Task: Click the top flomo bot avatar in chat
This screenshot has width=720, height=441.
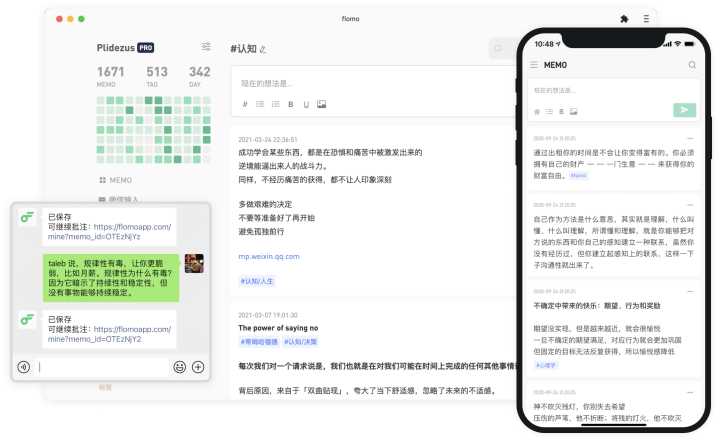Action: pos(27,217)
